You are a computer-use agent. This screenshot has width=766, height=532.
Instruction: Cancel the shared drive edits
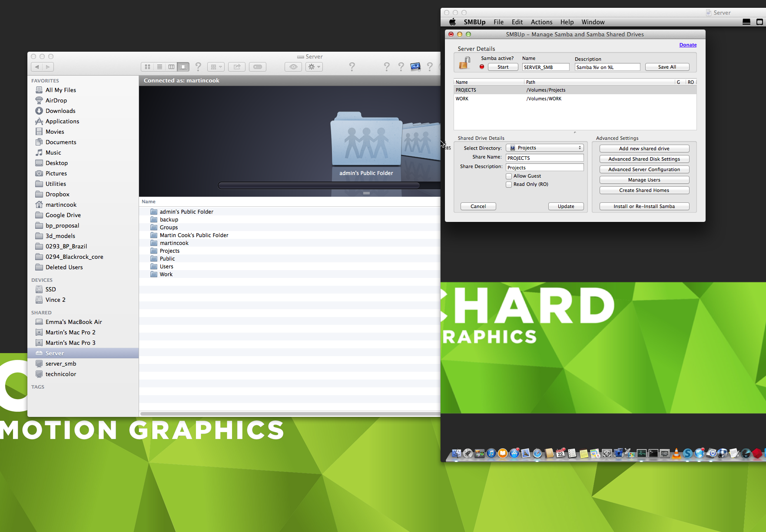(478, 206)
